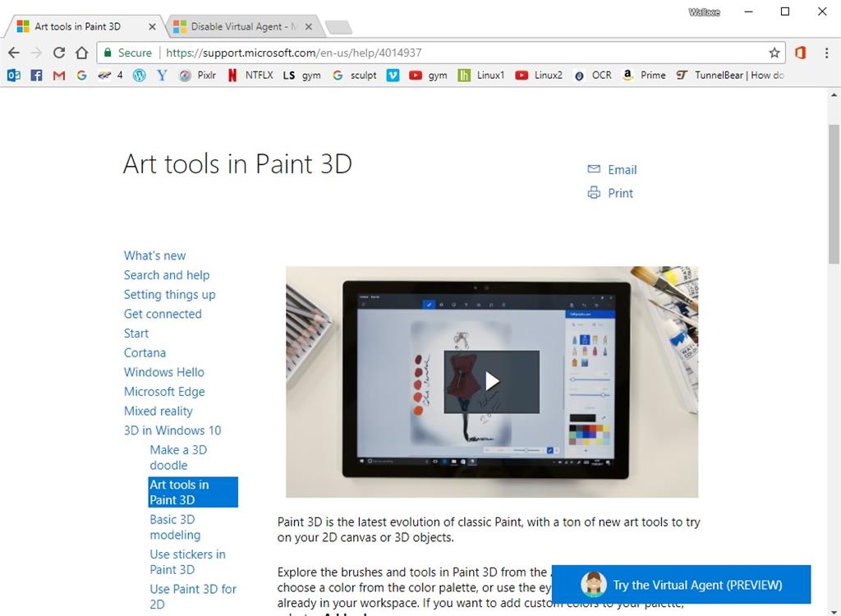Click the address bar URL field
Image resolution: width=841 pixels, height=616 pixels.
[x=440, y=53]
